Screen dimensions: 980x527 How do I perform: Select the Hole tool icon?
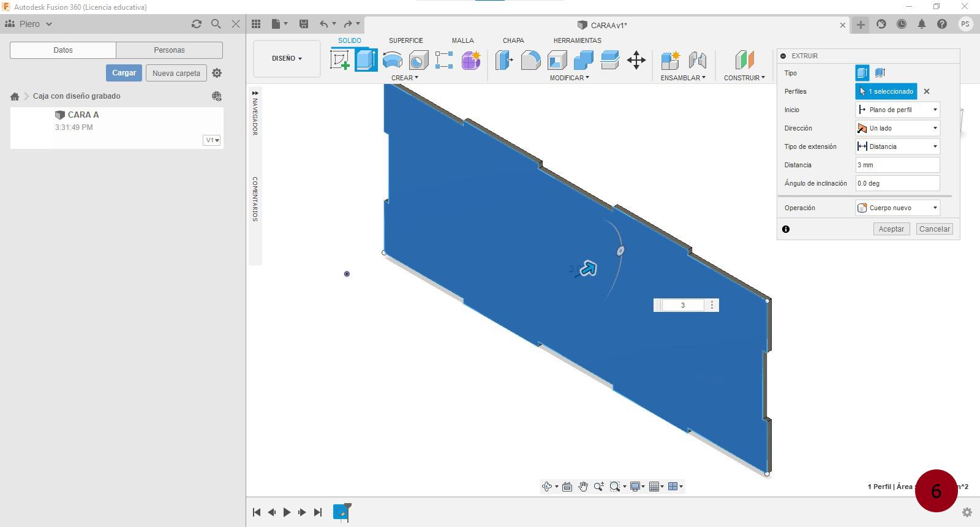click(x=418, y=60)
